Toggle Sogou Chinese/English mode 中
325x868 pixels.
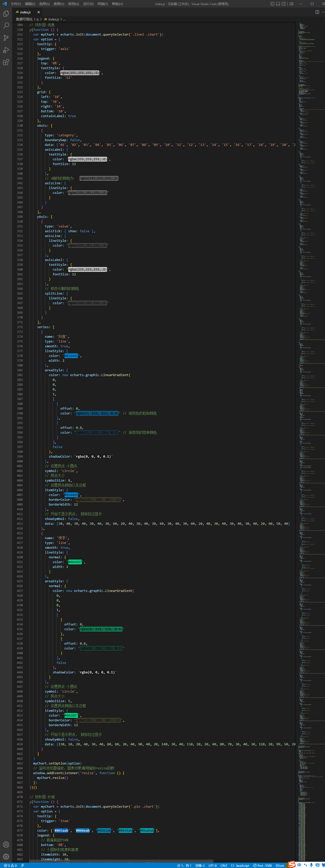click(299, 865)
